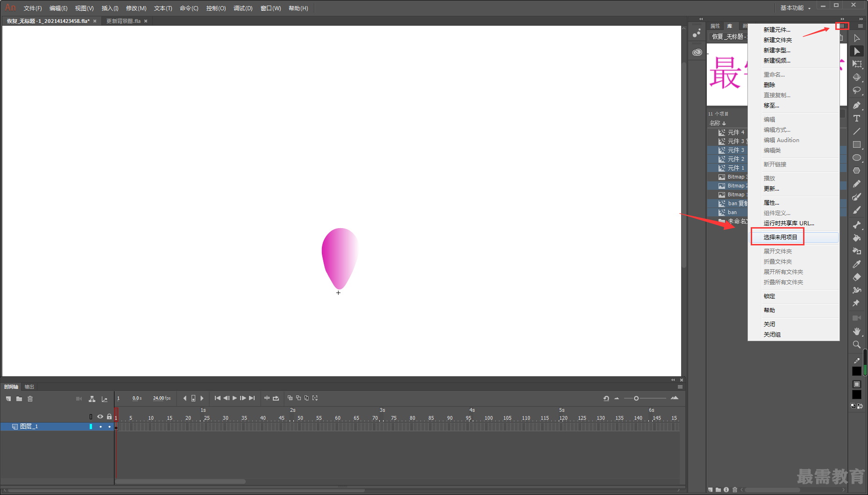Expand the collapsed icon panel double arrows
The height and width of the screenshot is (495, 868).
(701, 19)
